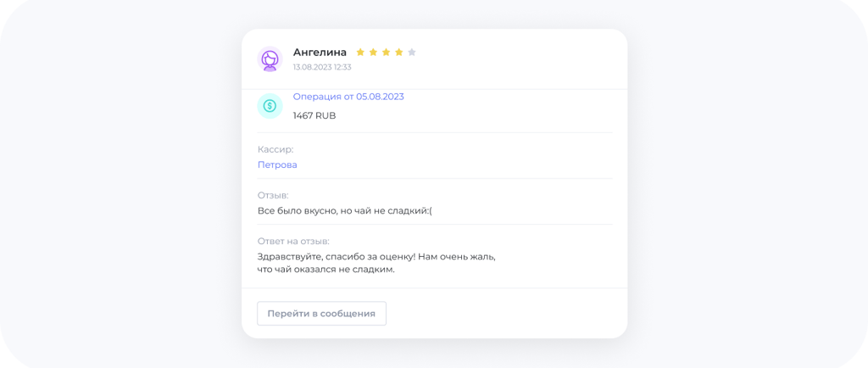Click Ангелина's purple avatar icon
This screenshot has width=868, height=368.
[x=270, y=59]
